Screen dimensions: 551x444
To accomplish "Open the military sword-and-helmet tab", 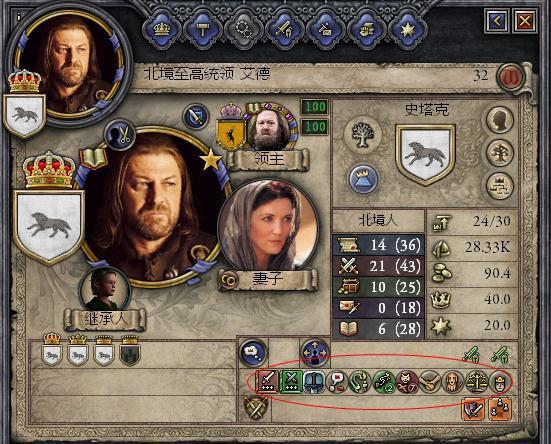I will [x=285, y=30].
